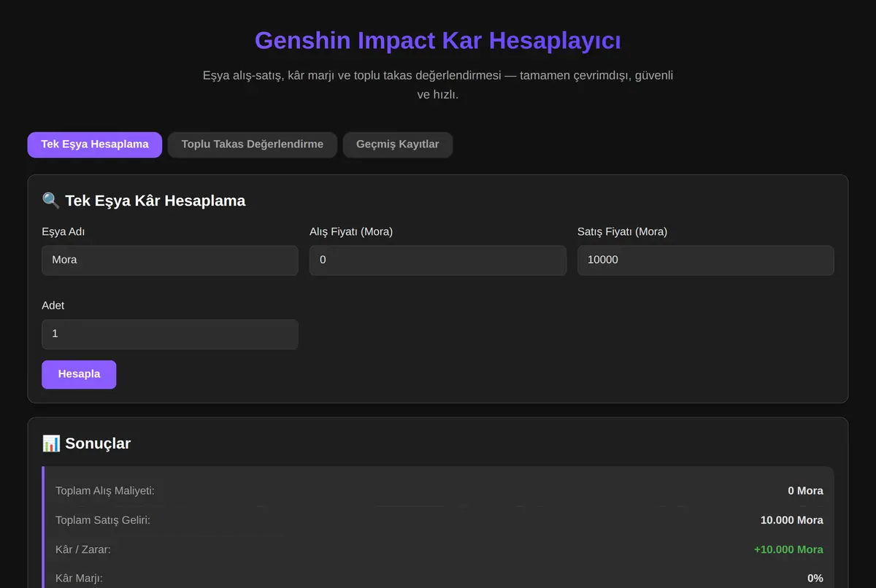Click the magnifier icon beside Tek Eşya Kâr Hesaplama
Image resolution: width=876 pixels, height=588 pixels.
click(51, 201)
